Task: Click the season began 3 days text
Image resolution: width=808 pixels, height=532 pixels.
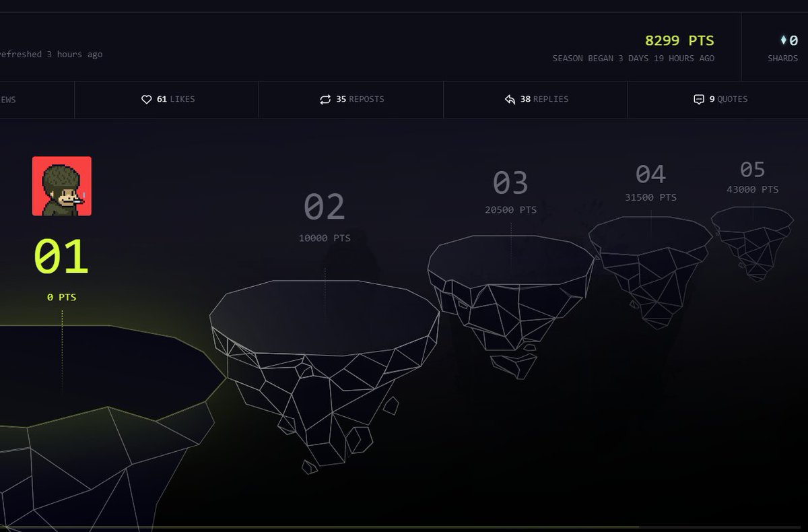Action: click(634, 59)
